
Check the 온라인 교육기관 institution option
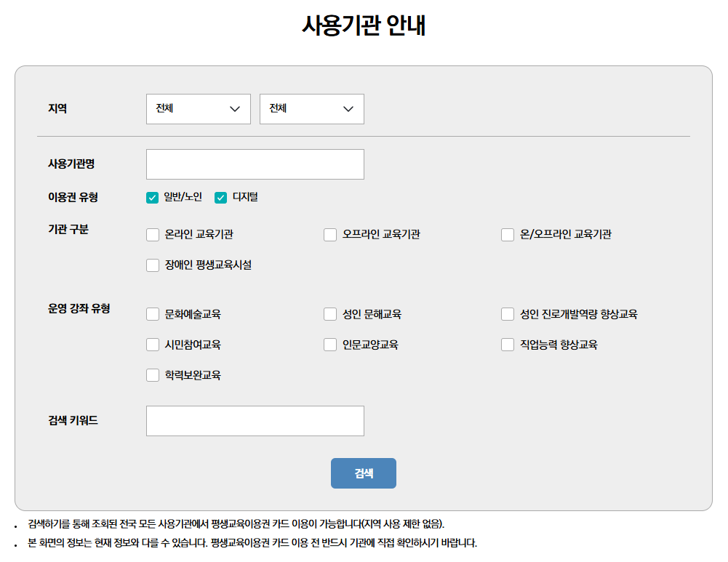(x=152, y=235)
